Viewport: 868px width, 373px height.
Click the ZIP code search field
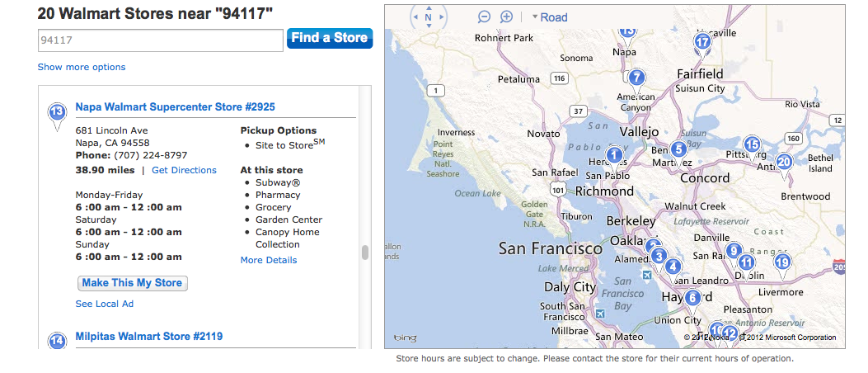[161, 40]
